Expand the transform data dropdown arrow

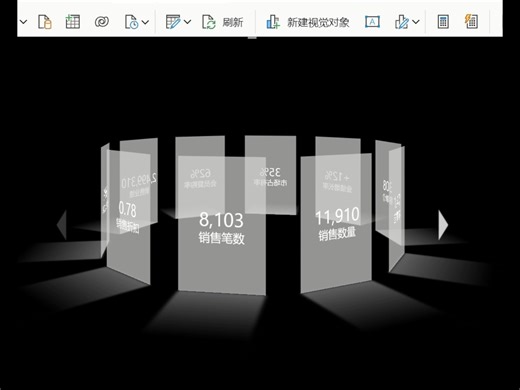pos(188,22)
